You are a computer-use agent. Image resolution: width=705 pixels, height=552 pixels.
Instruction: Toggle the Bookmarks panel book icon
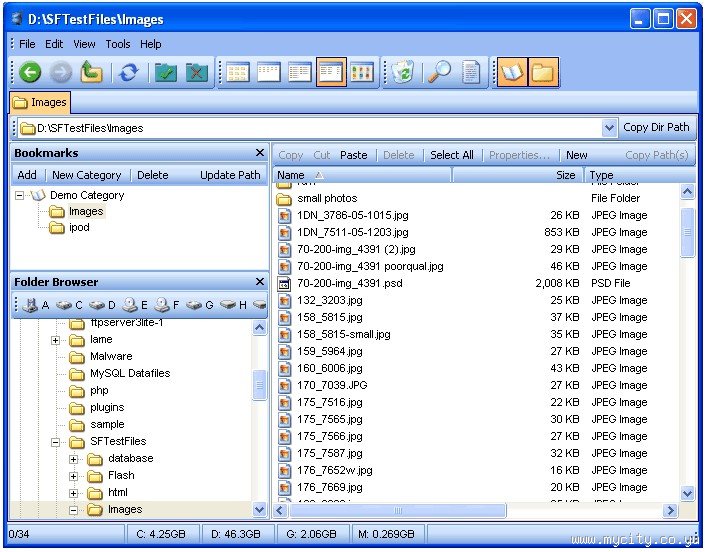(511, 72)
